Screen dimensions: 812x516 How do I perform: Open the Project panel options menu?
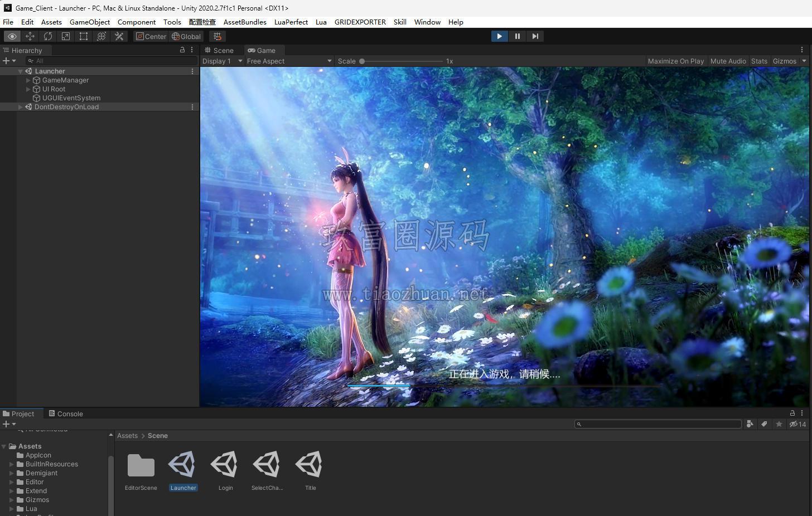tap(802, 413)
